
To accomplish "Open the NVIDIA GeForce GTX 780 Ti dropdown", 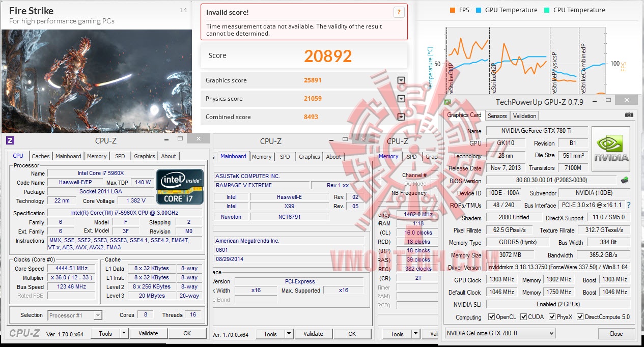I will point(500,333).
